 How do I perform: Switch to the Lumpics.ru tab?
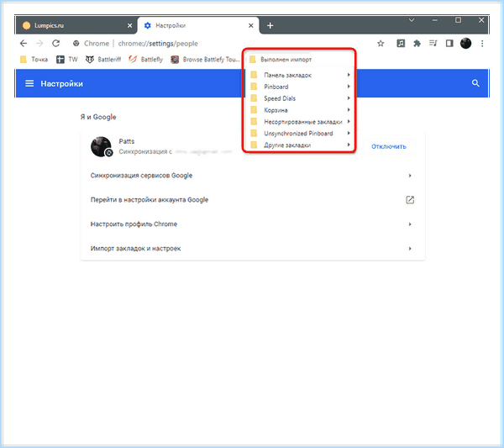(76, 25)
